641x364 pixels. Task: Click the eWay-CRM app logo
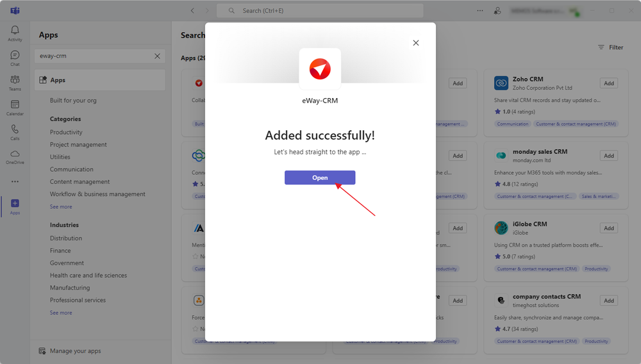(320, 69)
